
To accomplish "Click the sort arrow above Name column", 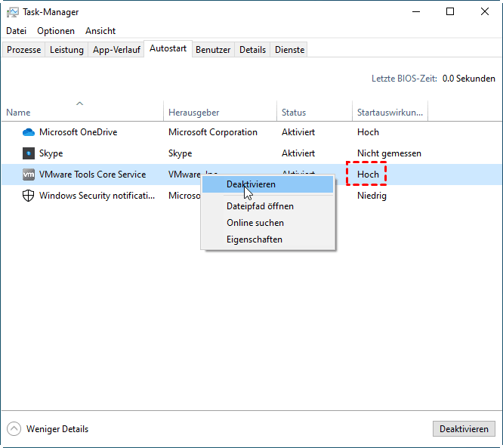I will 79,104.
